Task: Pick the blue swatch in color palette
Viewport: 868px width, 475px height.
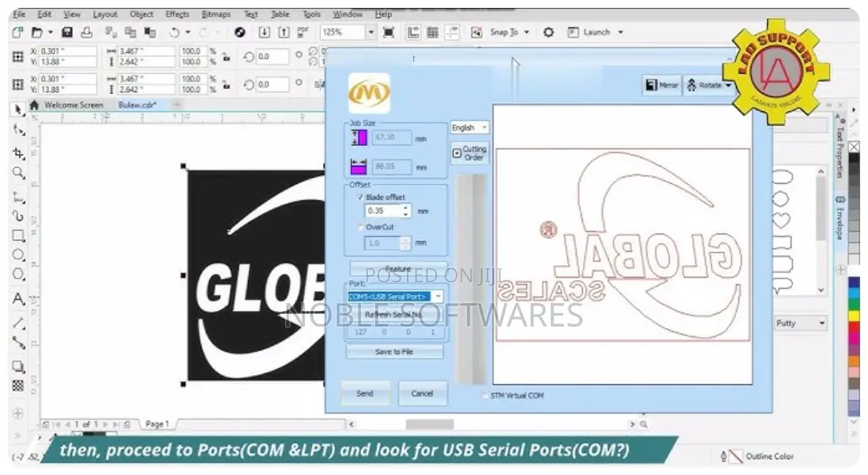Action: pyautogui.click(x=854, y=282)
